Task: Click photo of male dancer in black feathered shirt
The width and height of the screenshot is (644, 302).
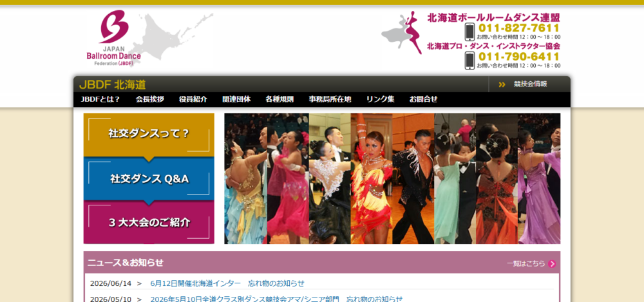Action: tap(413, 179)
